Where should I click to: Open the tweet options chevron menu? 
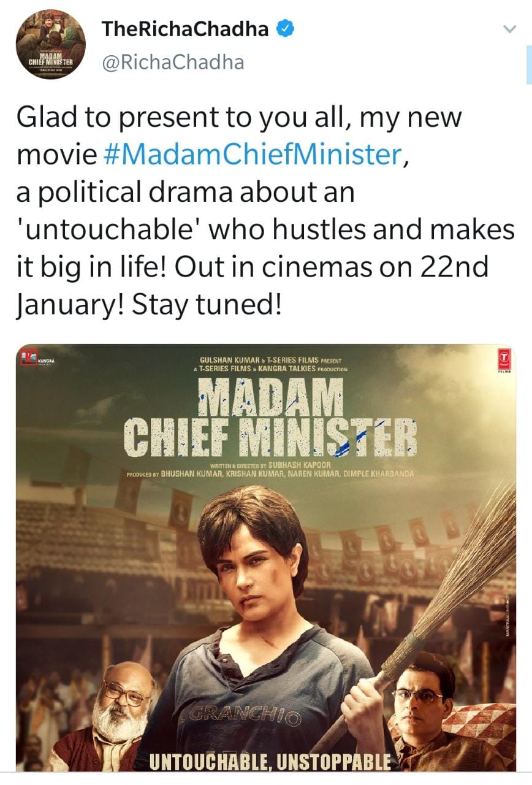(x=508, y=29)
